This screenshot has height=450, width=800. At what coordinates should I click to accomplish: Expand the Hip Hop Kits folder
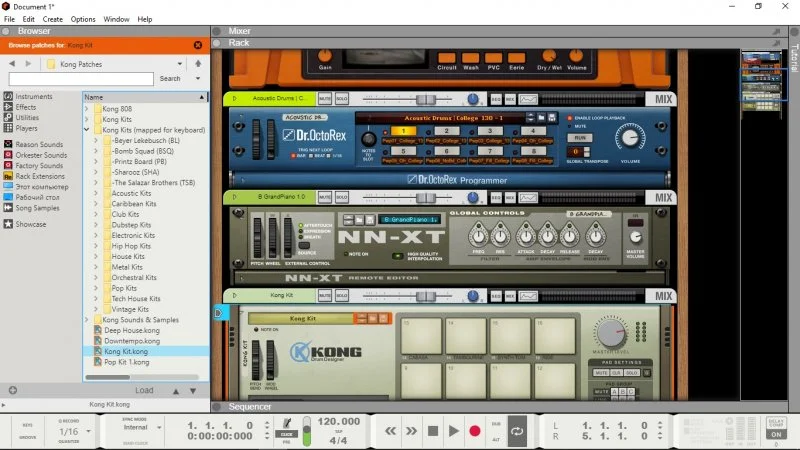point(96,246)
